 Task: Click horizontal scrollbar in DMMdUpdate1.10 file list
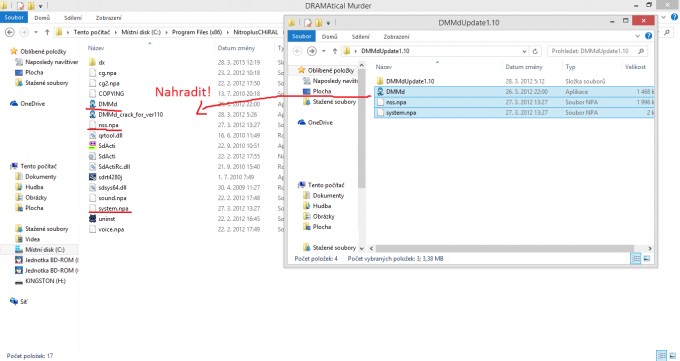click(x=504, y=248)
